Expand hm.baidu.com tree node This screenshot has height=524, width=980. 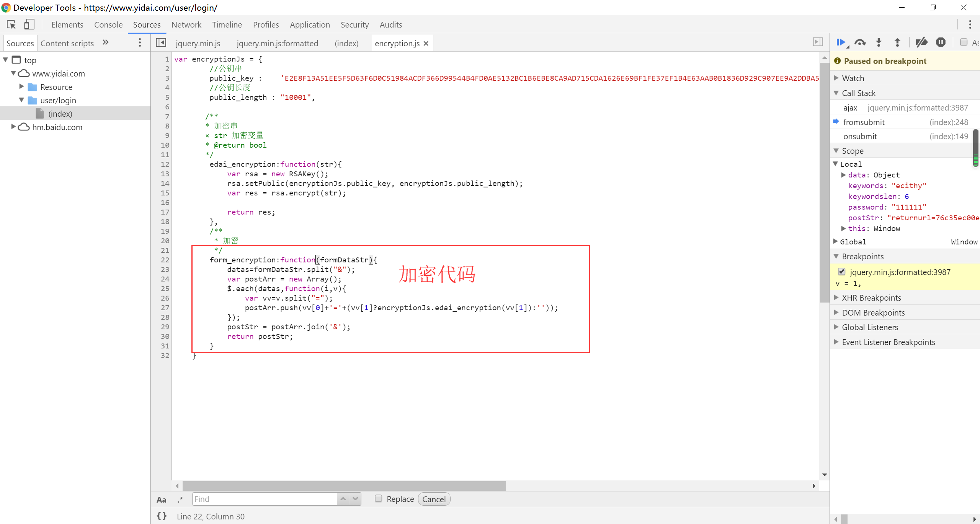pos(13,127)
